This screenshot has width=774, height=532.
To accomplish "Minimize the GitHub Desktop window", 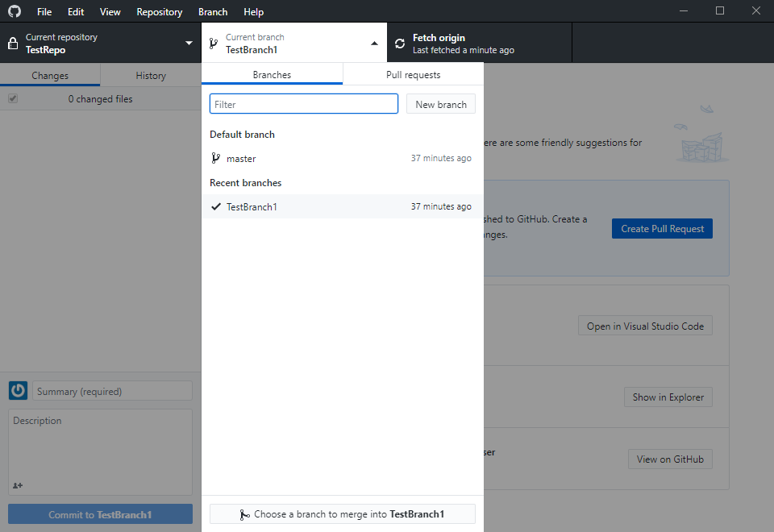I will [684, 10].
